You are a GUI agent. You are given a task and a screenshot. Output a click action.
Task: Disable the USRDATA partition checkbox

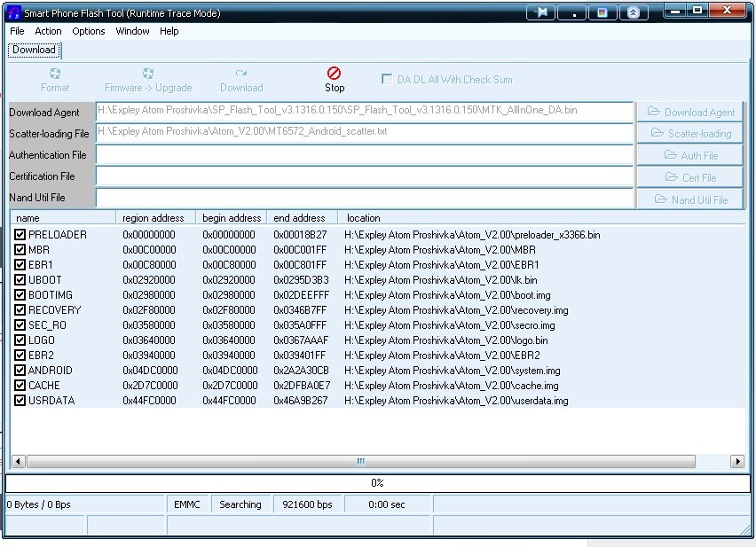tap(20, 401)
